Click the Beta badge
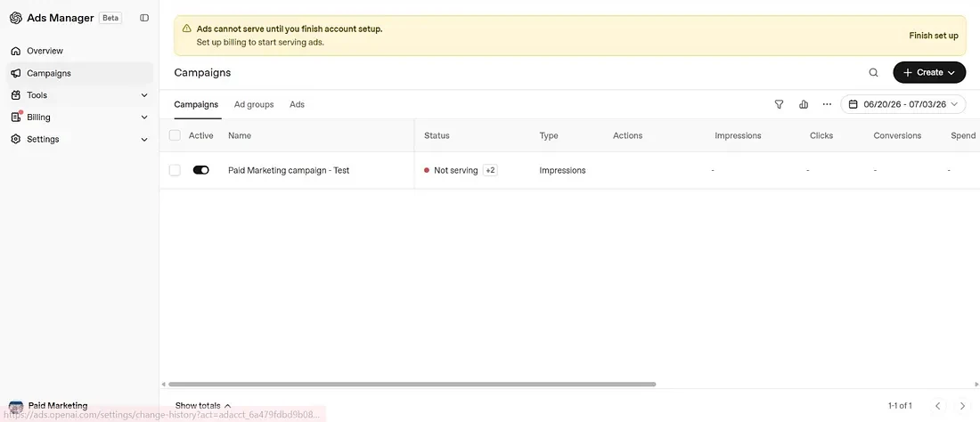The width and height of the screenshot is (980, 422). tap(110, 18)
